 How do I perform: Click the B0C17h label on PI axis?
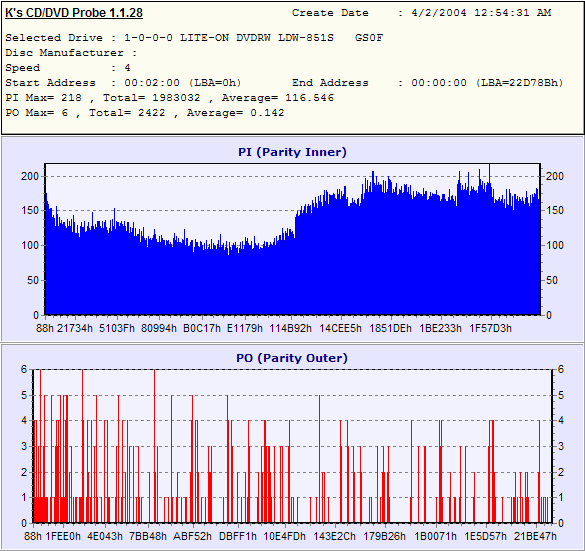point(202,328)
